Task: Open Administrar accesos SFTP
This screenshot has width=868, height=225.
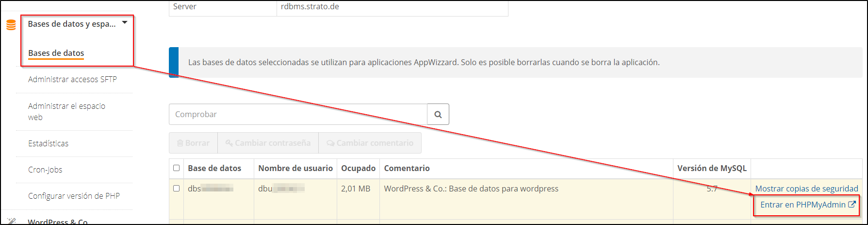Action: (72, 79)
